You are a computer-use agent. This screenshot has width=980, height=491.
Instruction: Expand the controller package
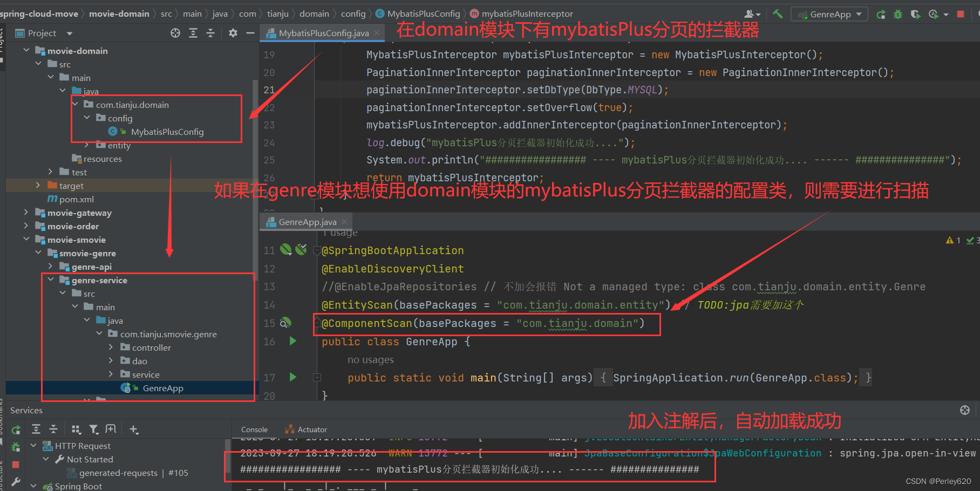tap(111, 347)
